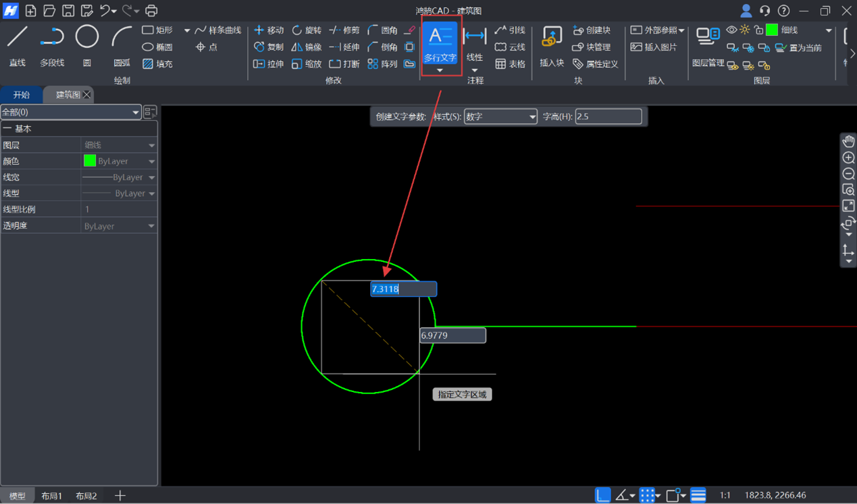The image size is (857, 504).
Task: Select the 圆弧 arc tool
Action: [x=122, y=45]
